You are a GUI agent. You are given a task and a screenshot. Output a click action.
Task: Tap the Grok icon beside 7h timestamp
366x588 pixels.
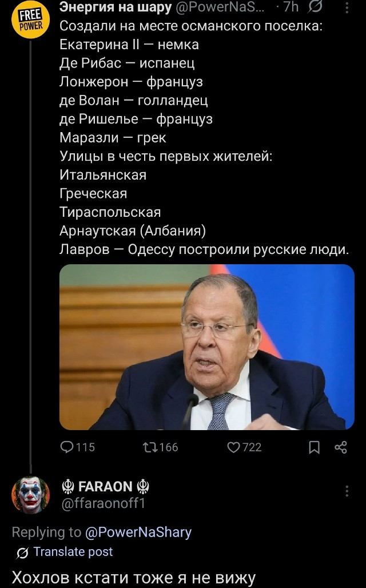tap(316, 7)
